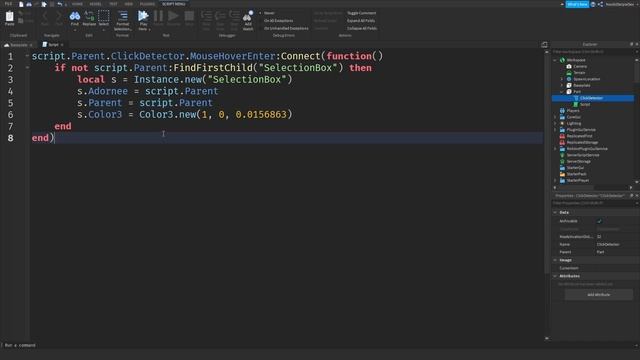Image resolution: width=640 pixels, height=360 pixels.
Task: Select the Never debug errors option
Action: pos(269,13)
